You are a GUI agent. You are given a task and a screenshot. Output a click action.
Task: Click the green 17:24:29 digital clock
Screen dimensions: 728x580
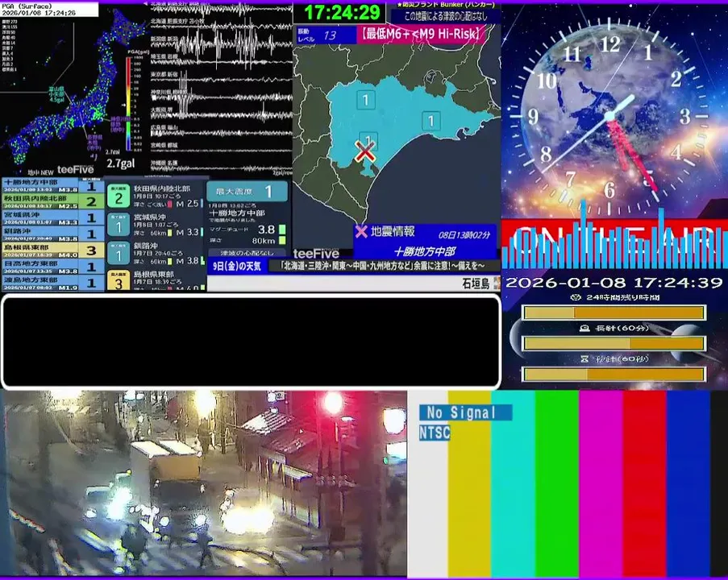click(341, 13)
